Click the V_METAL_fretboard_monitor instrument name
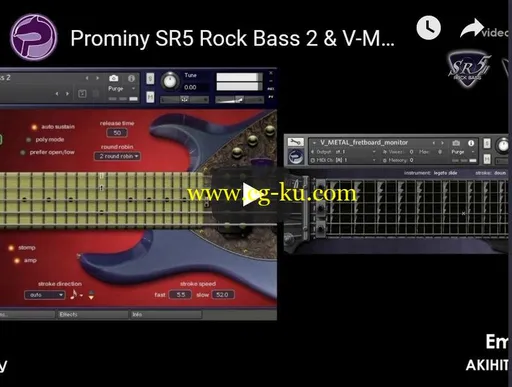512x387 pixels. pyautogui.click(x=364, y=143)
